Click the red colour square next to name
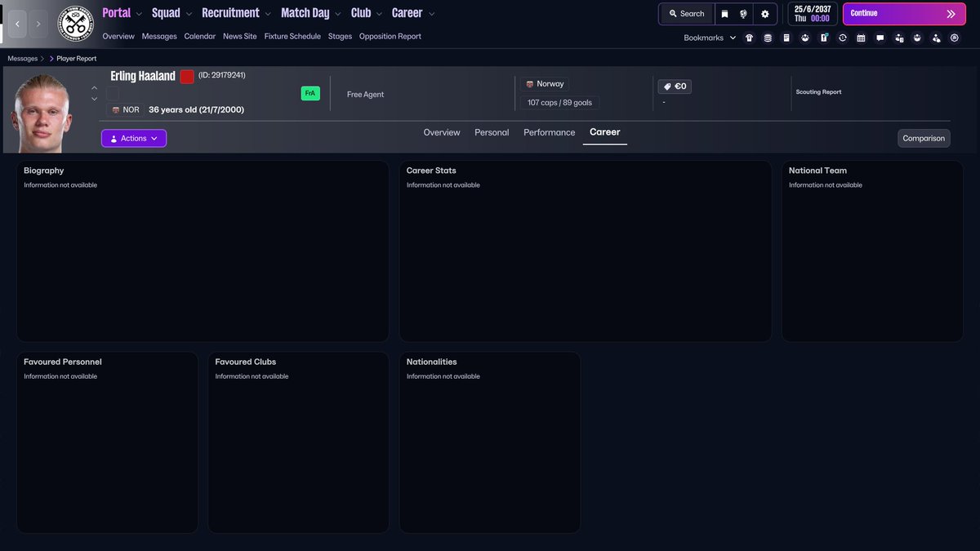 tap(187, 77)
